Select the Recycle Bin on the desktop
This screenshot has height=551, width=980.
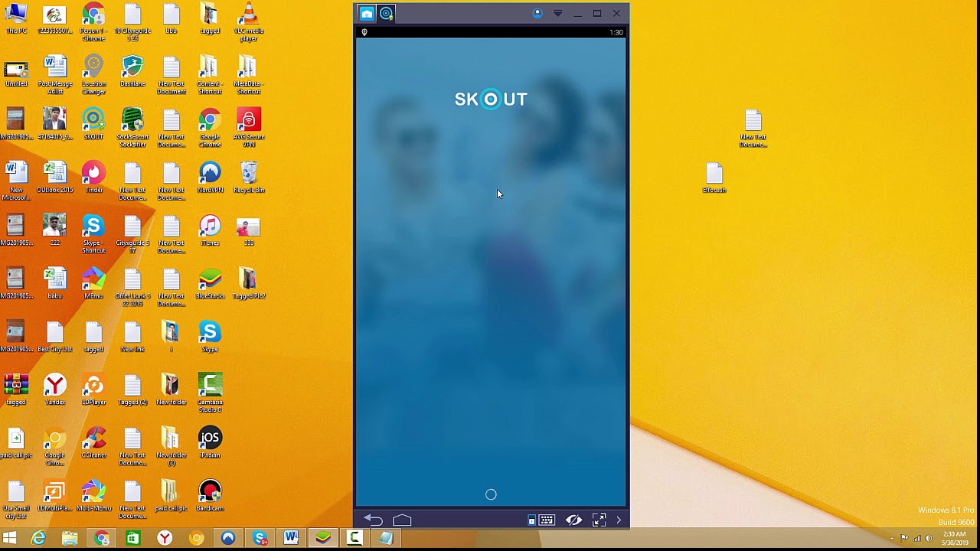[248, 178]
